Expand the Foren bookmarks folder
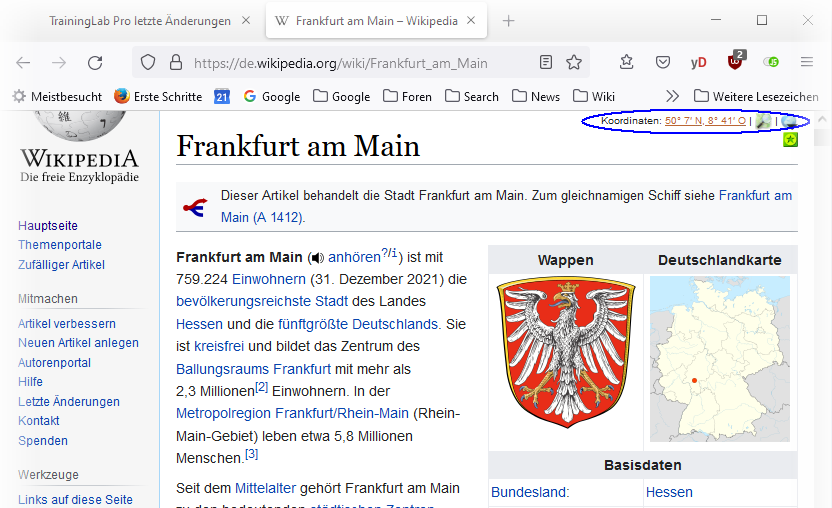The image size is (832, 508). pos(407,97)
